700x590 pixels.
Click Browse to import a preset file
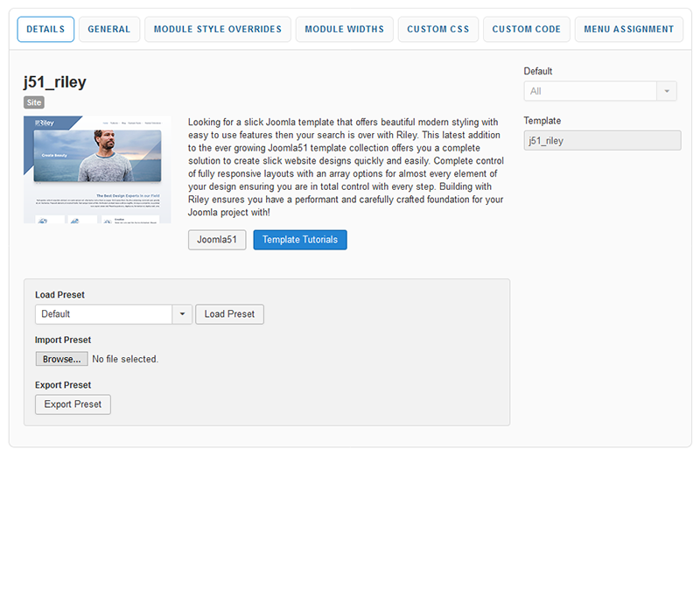[61, 359]
